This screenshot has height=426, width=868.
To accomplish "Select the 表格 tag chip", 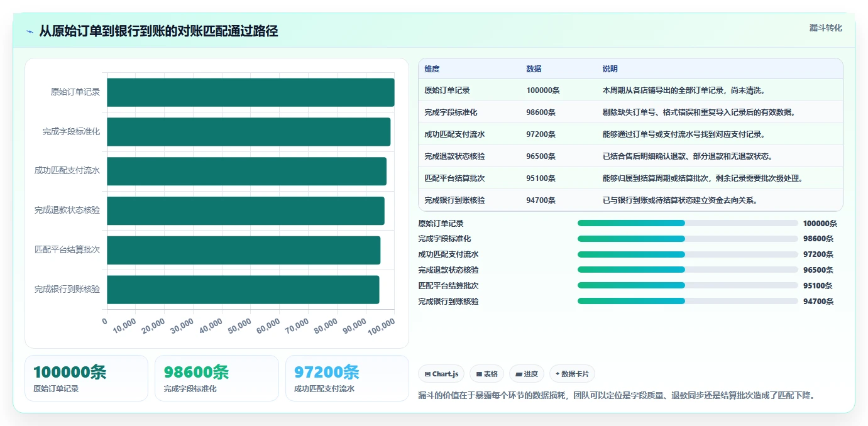I will pyautogui.click(x=487, y=374).
